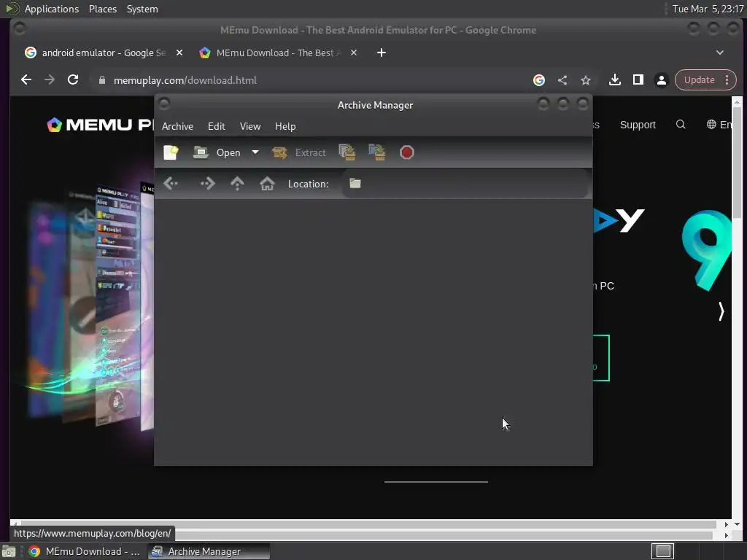The image size is (747, 560).
Task: Open the Help menu
Action: coord(285,126)
